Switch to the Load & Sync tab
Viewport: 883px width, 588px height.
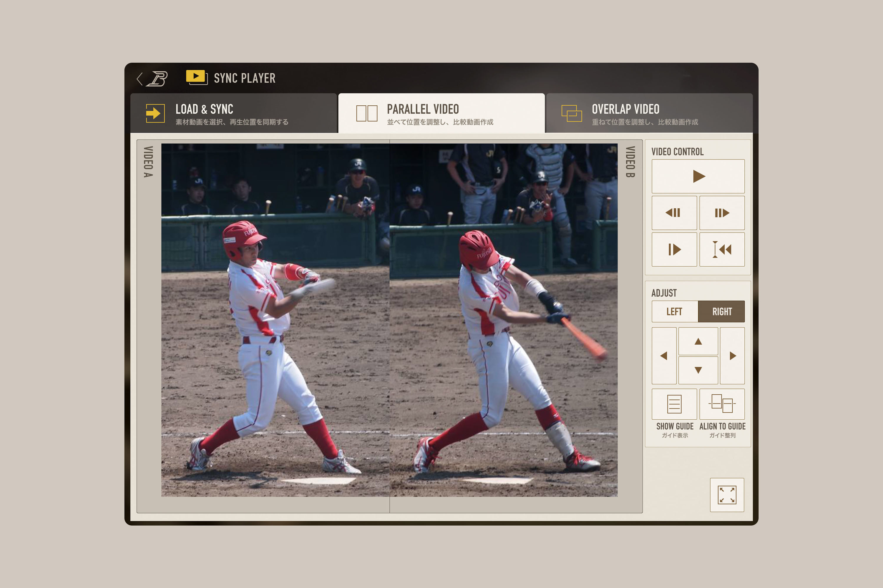point(233,113)
